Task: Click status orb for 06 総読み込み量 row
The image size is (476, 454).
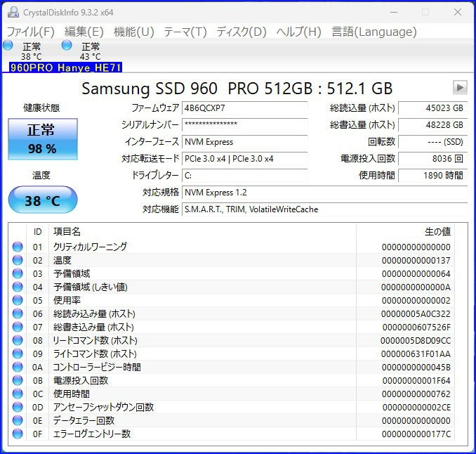Action: pyautogui.click(x=18, y=313)
